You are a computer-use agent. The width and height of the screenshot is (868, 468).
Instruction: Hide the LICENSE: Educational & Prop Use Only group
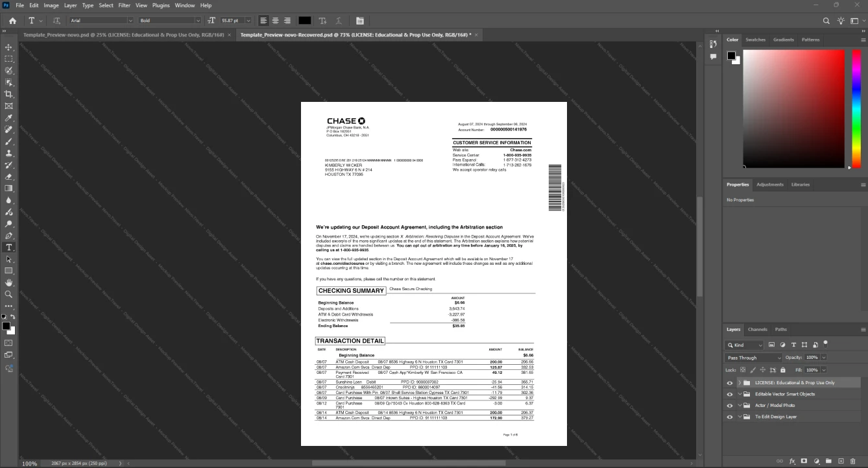coord(730,383)
